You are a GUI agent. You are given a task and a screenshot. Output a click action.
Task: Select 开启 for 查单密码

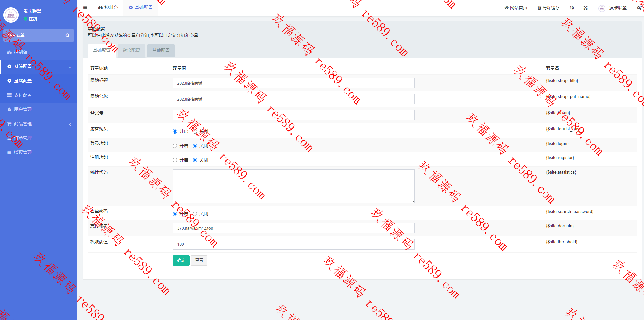tap(175, 214)
